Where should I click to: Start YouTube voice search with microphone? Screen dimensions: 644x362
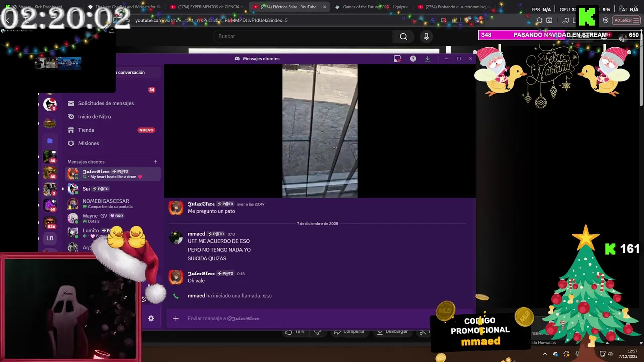[426, 36]
